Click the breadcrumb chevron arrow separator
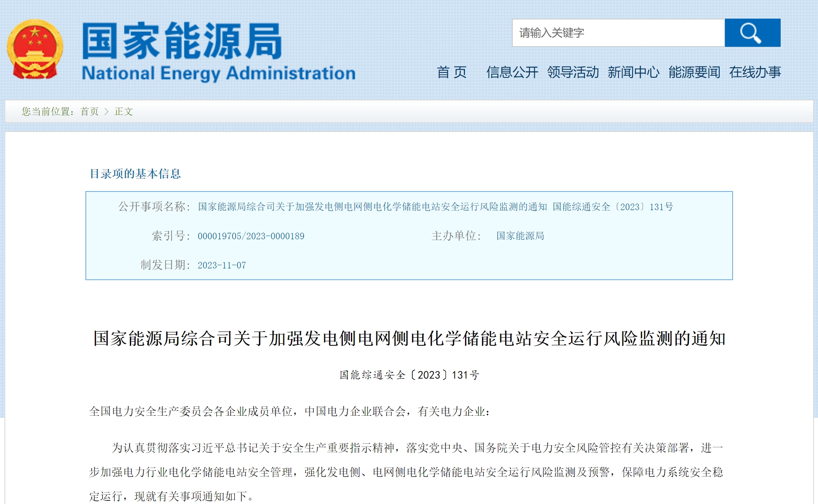 coord(106,111)
